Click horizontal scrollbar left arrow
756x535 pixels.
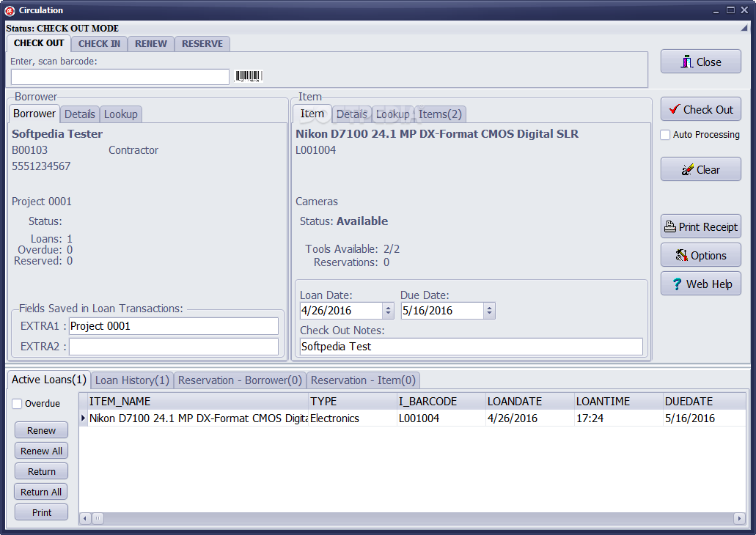click(85, 519)
